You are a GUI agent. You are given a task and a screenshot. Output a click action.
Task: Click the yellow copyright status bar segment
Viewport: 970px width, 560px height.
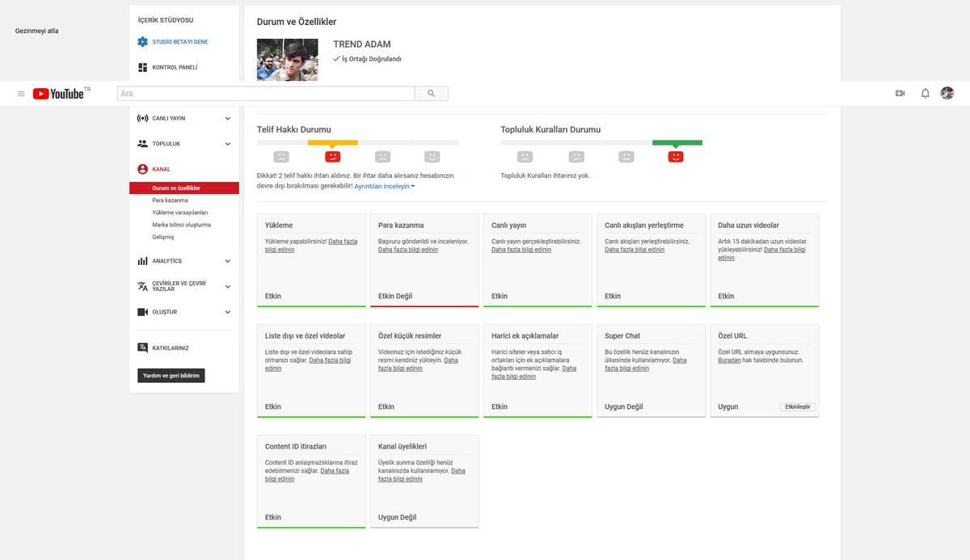point(332,143)
